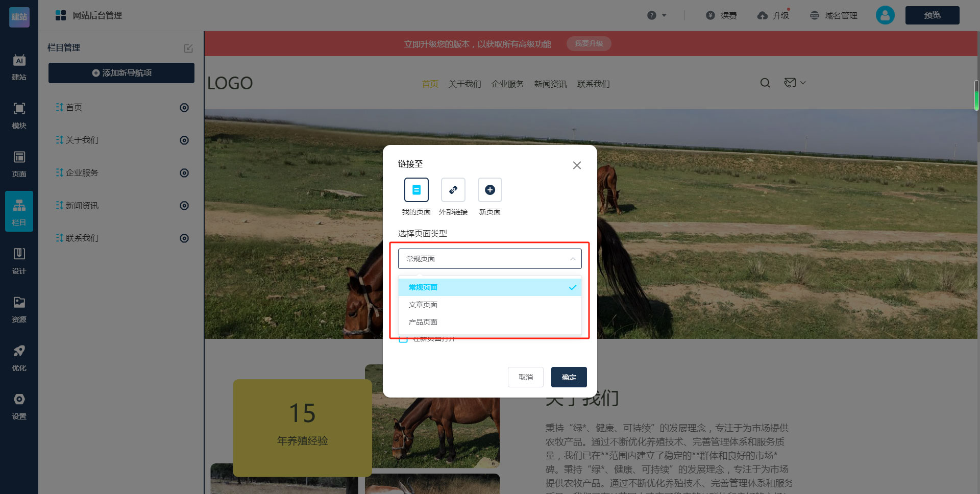
Task: Select the 联系我们 row in 栏目管理
Action: pos(121,238)
